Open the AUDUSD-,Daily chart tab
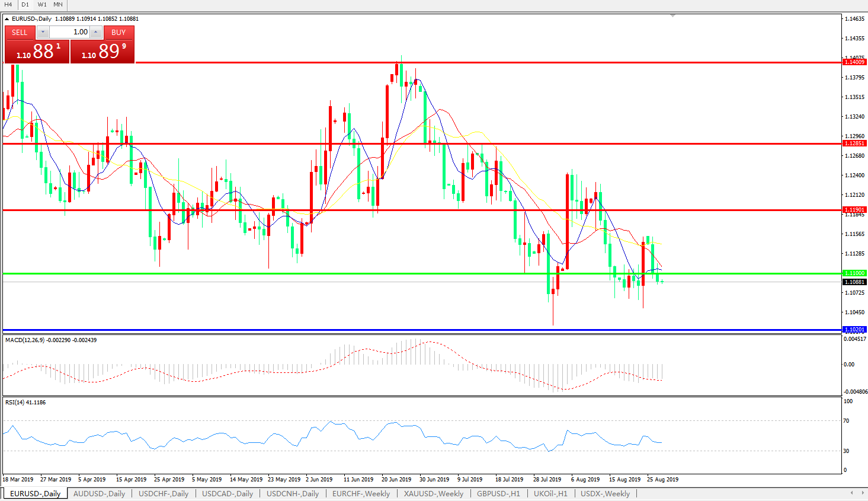The image size is (868, 501). 99,493
